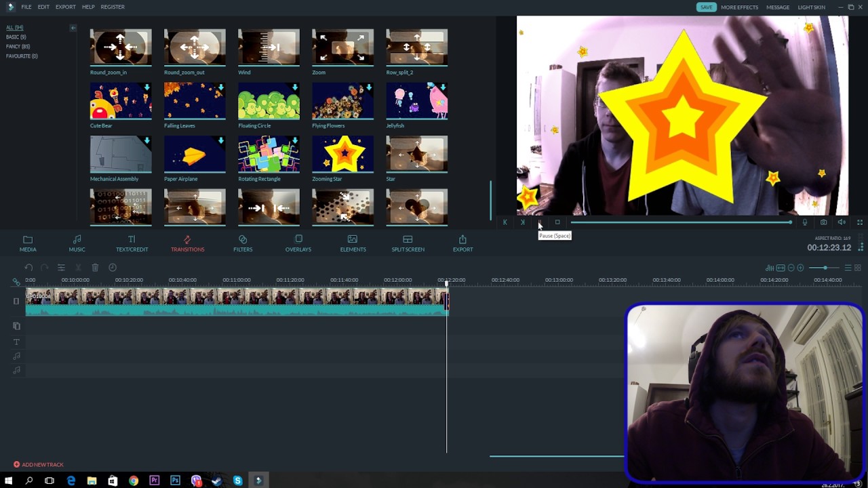
Task: Show the All (94) transitions category
Action: coord(14,28)
